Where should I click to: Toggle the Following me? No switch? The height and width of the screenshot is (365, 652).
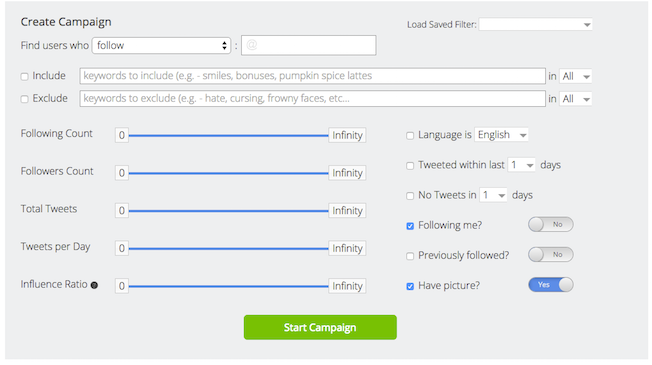tap(551, 224)
